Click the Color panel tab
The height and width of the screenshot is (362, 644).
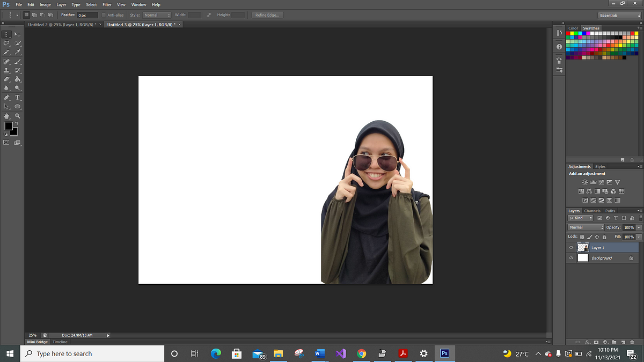(x=573, y=28)
